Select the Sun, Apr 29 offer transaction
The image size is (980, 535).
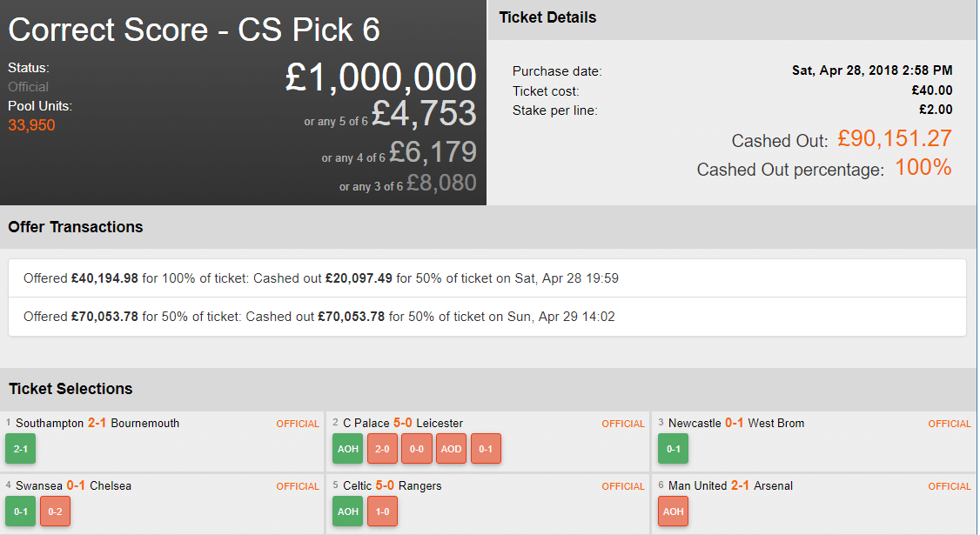click(487, 317)
